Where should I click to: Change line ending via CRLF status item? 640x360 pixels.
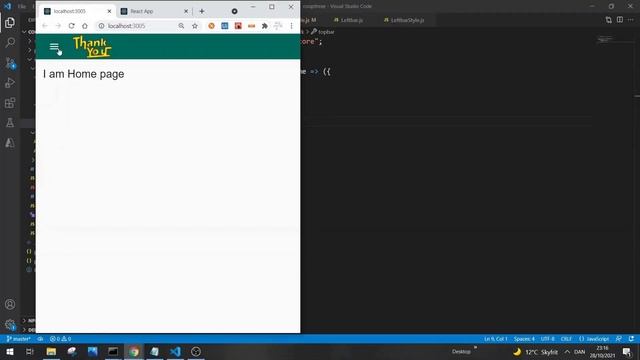click(x=566, y=339)
